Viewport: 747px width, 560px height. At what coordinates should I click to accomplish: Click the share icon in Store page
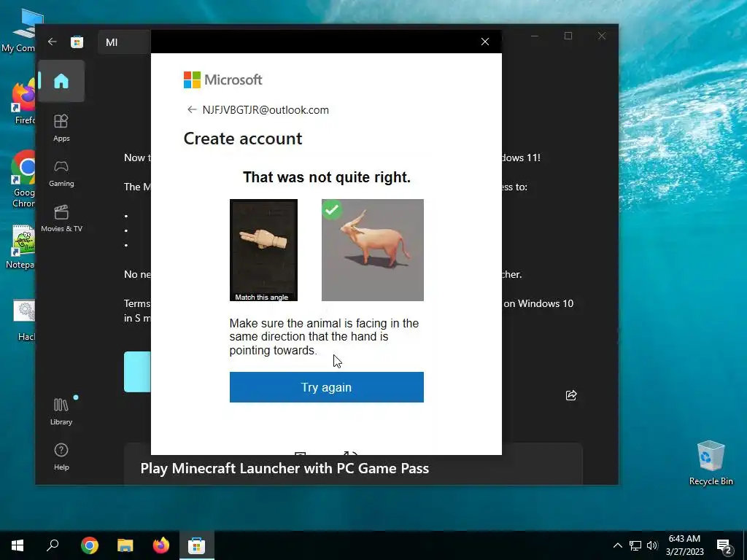click(571, 394)
